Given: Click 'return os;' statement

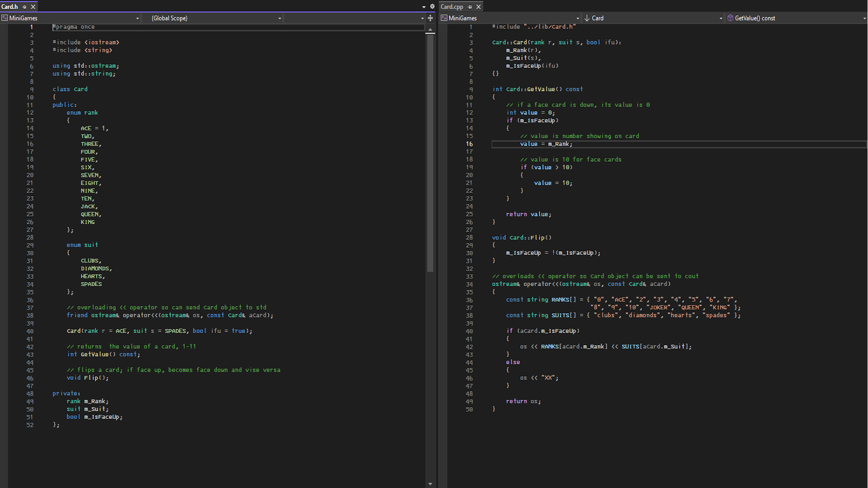Looking at the screenshot, I should tap(524, 401).
